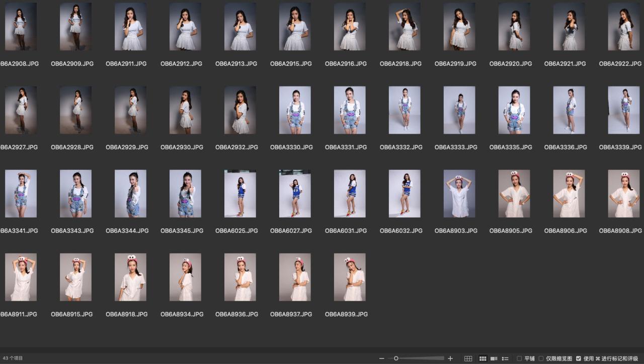This screenshot has height=364, width=644.
Task: Select thumbnail OB6A2911.JPG
Action: (x=130, y=27)
